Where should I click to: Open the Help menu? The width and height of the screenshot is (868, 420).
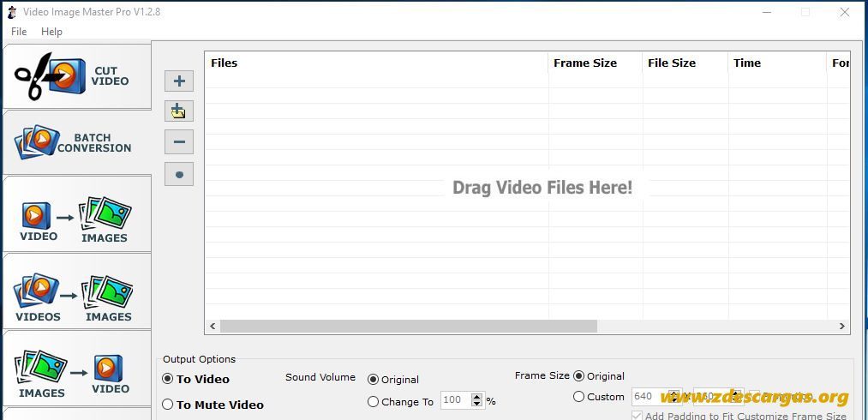[51, 32]
